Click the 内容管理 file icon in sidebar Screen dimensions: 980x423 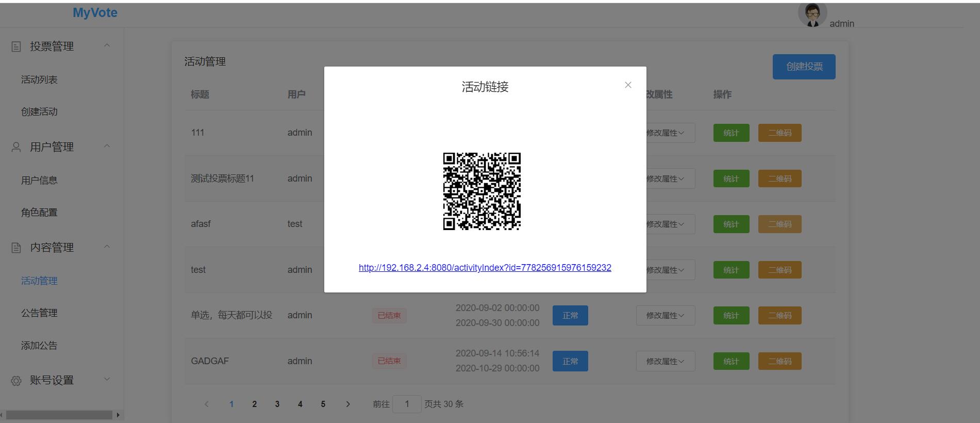coord(16,248)
